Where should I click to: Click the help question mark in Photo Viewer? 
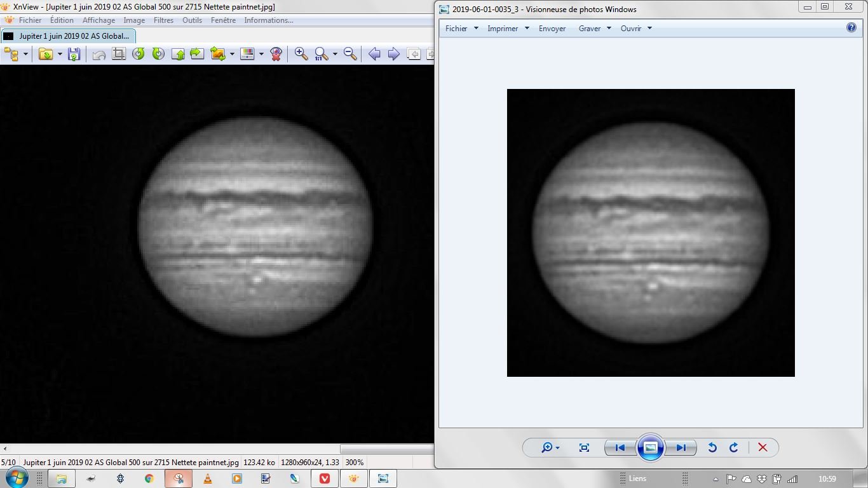coord(851,28)
